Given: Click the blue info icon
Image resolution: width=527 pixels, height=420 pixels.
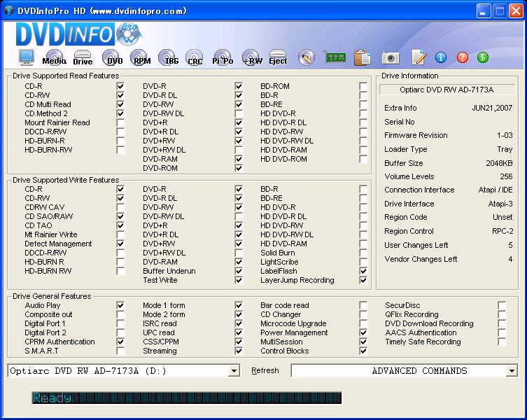Looking at the screenshot, I should (441, 57).
